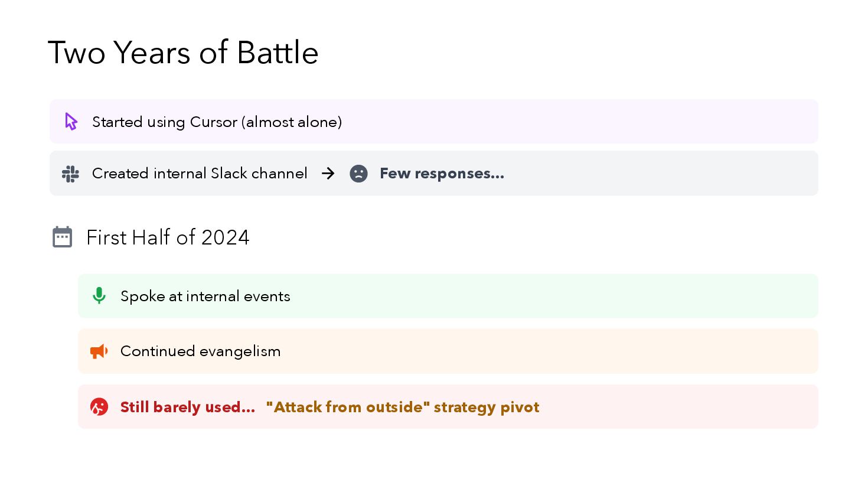
Task: Click the calendar icon beside First Half
Action: pos(62,237)
